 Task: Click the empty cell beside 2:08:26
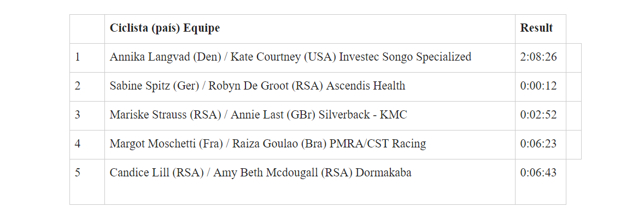pyautogui.click(x=574, y=58)
